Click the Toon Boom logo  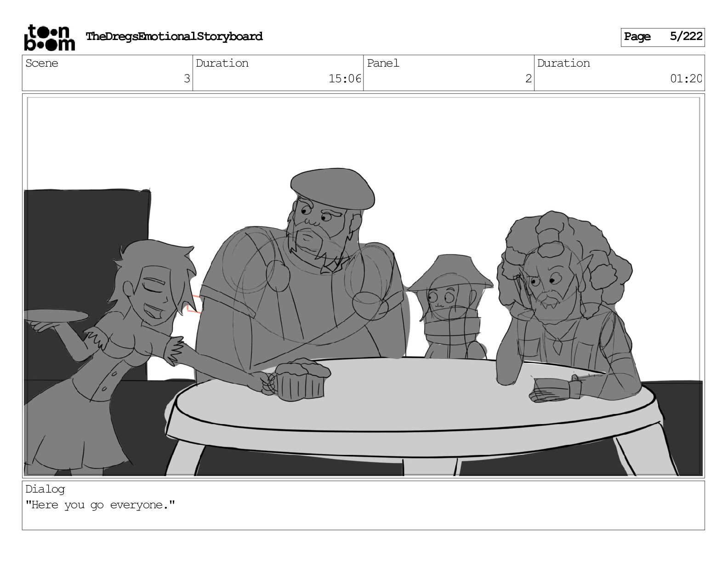(x=49, y=37)
